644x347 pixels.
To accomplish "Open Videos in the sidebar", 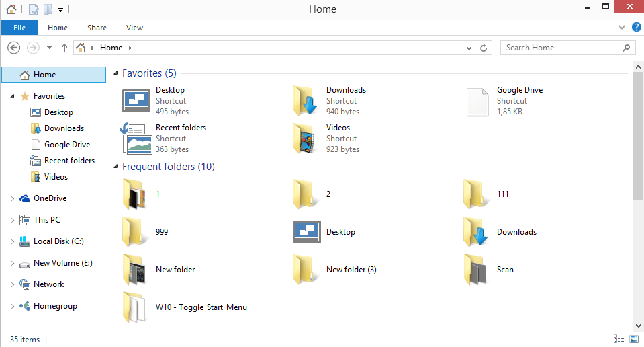I will pos(56,177).
